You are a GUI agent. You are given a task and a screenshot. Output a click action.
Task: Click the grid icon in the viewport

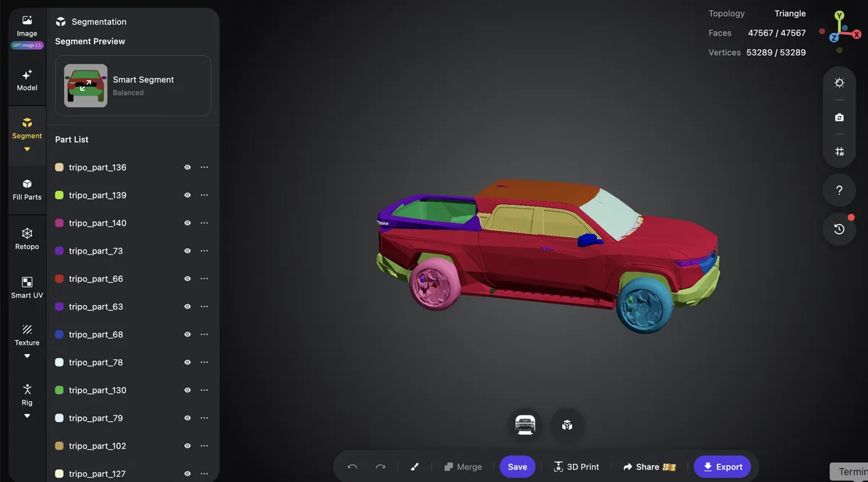pos(839,152)
